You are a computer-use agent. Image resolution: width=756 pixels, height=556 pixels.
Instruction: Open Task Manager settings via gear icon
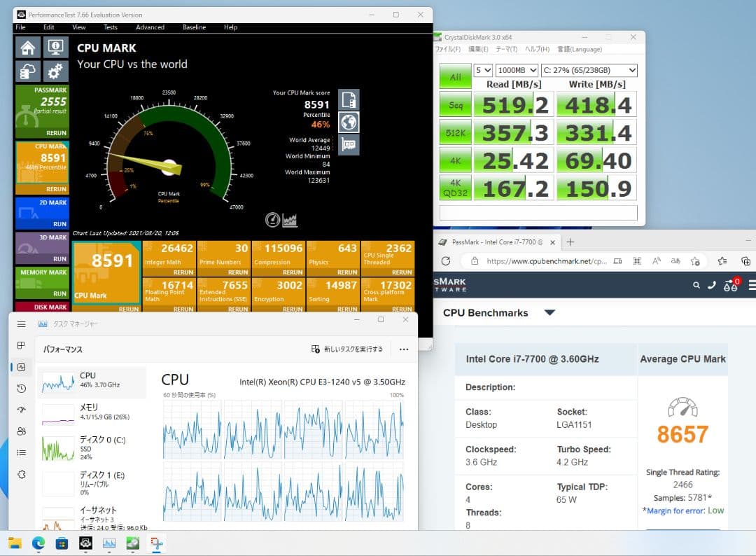[20, 474]
